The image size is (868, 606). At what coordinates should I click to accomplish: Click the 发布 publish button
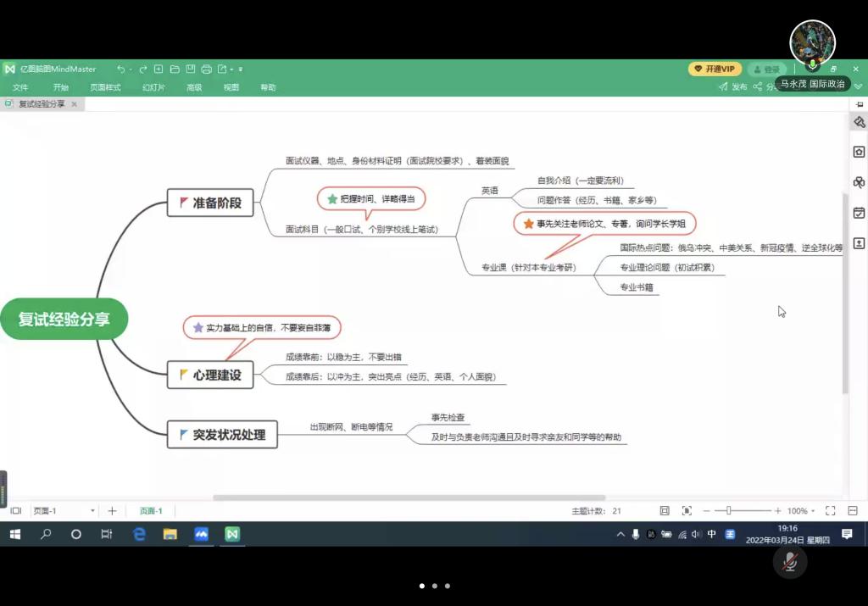coord(733,86)
